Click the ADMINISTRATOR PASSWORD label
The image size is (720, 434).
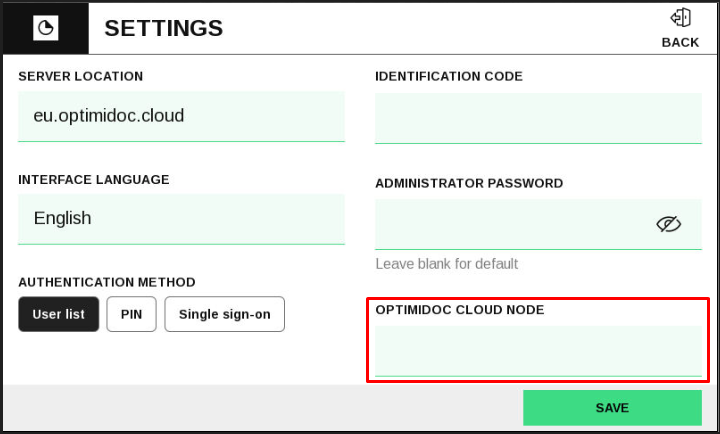[x=469, y=183]
